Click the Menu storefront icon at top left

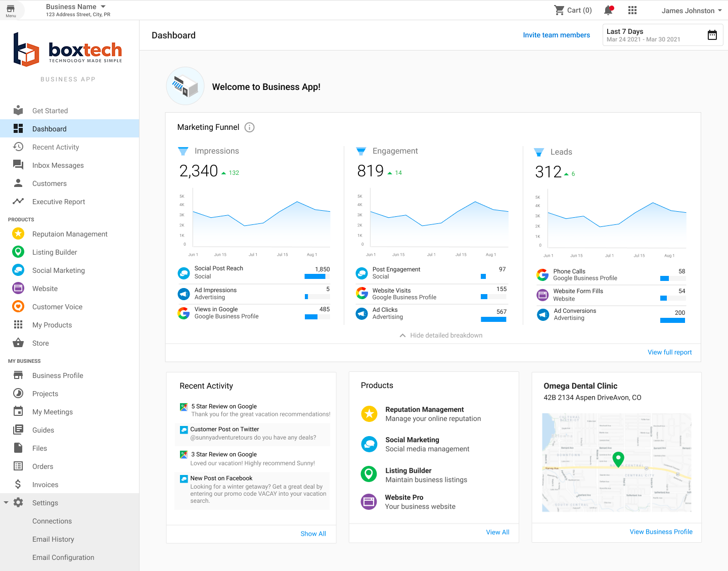11,9
